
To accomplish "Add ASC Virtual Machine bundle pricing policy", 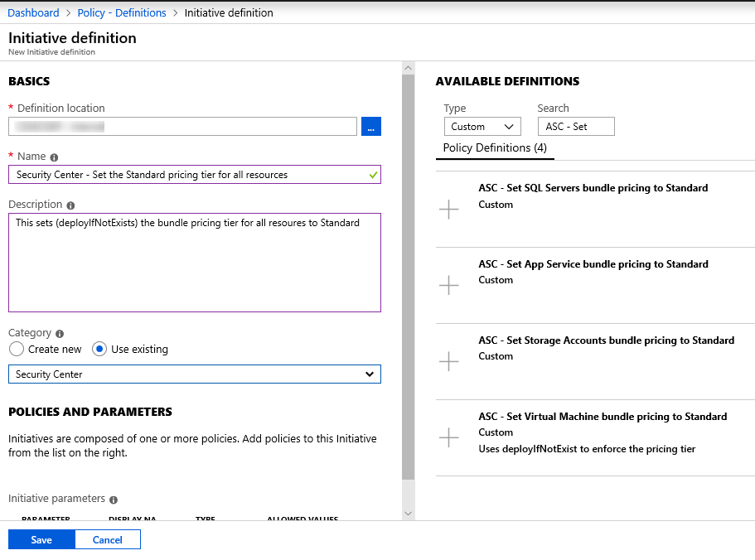I will click(x=448, y=437).
